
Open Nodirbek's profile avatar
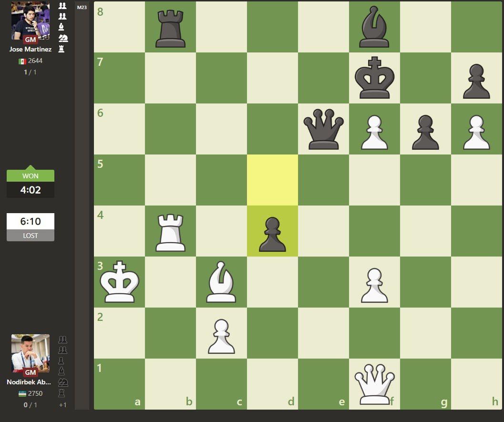click(31, 353)
